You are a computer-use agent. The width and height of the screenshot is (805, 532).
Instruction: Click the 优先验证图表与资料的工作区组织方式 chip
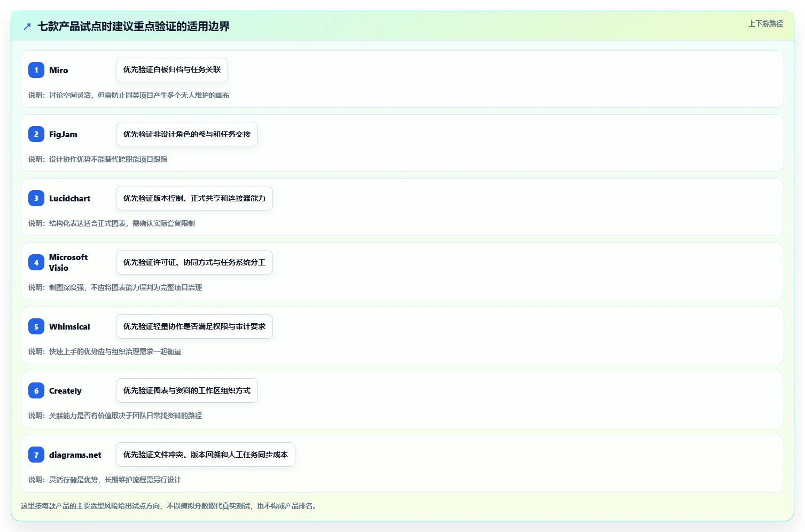(x=187, y=390)
